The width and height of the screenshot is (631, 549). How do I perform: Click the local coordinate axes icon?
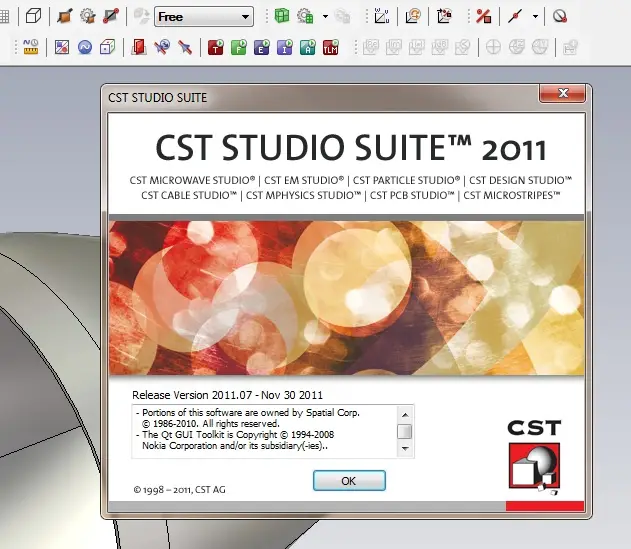[381, 17]
